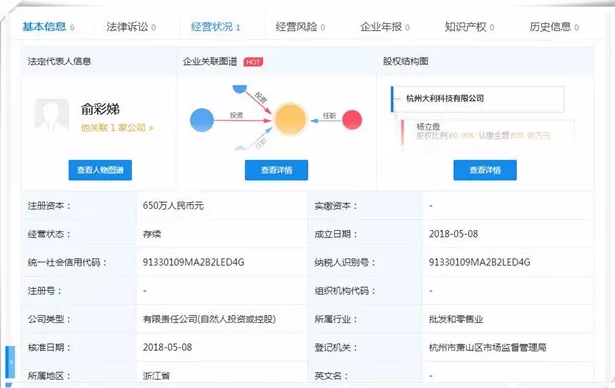Click the legal representative avatar placeholder
This screenshot has width=615, height=388.
tap(52, 115)
